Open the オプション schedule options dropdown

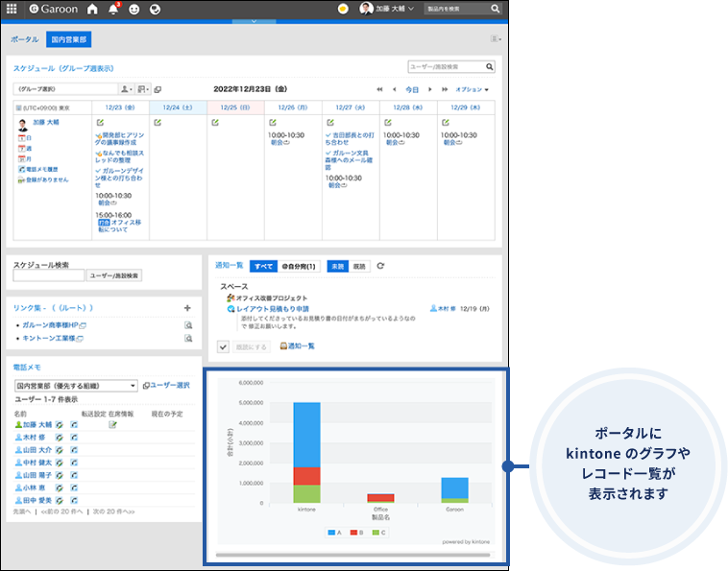(472, 89)
